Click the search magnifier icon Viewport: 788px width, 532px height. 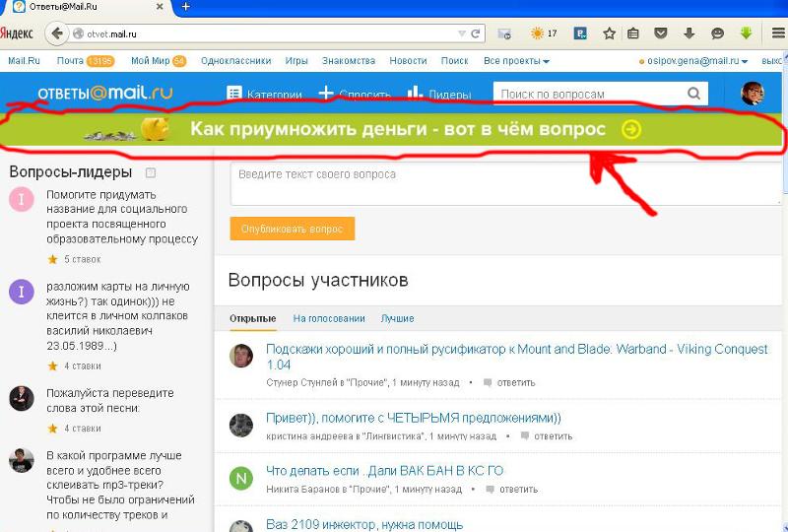pos(693,94)
